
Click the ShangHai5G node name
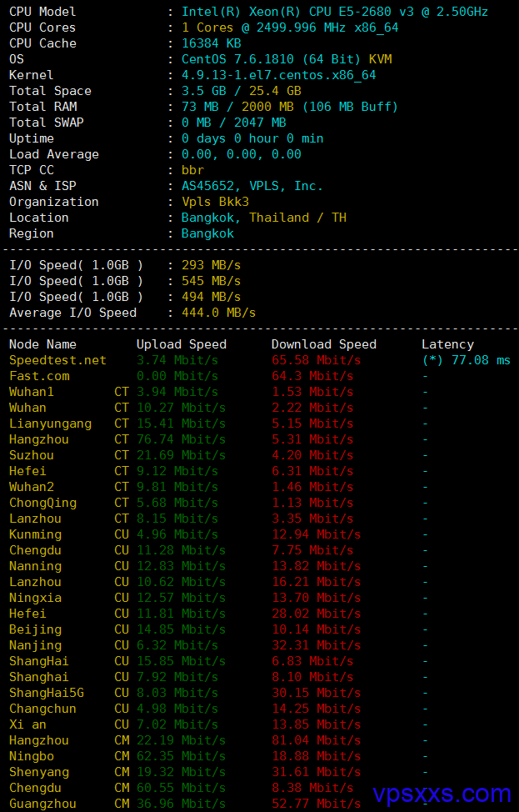(47, 693)
